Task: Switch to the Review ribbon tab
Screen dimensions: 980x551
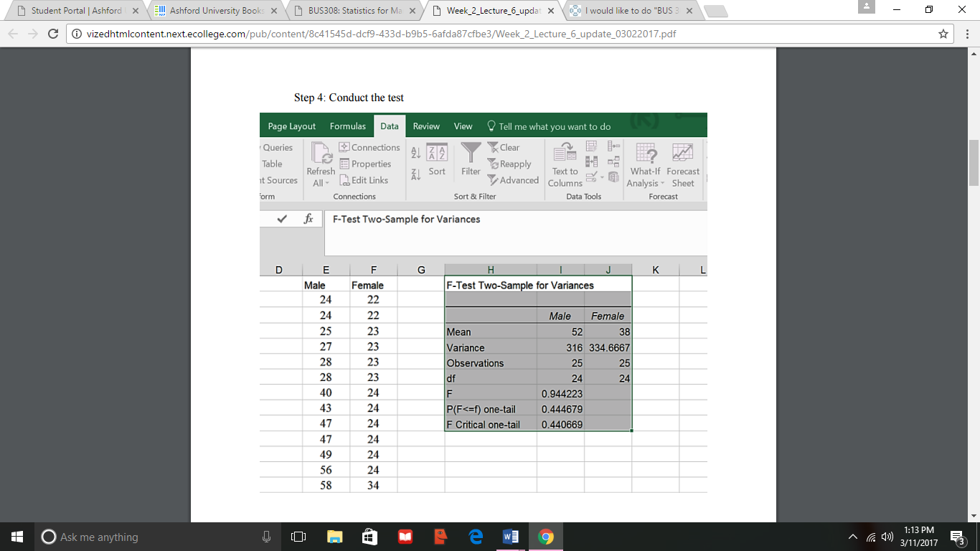Action: (x=425, y=126)
